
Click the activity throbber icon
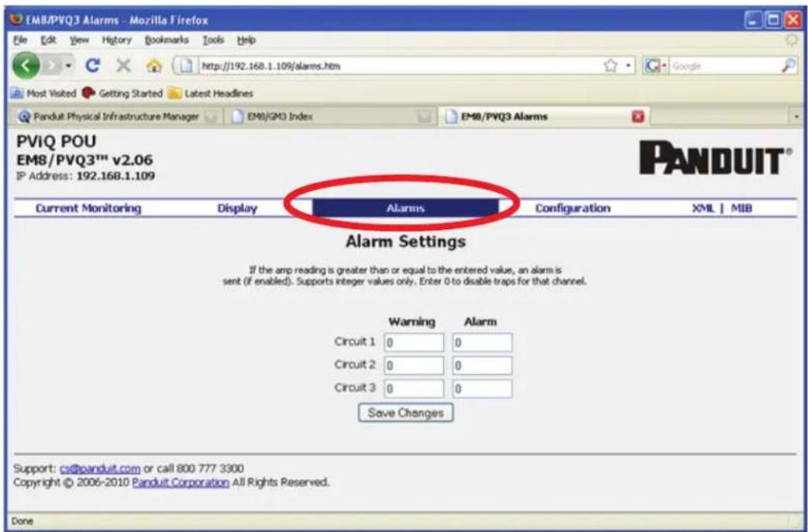(793, 40)
